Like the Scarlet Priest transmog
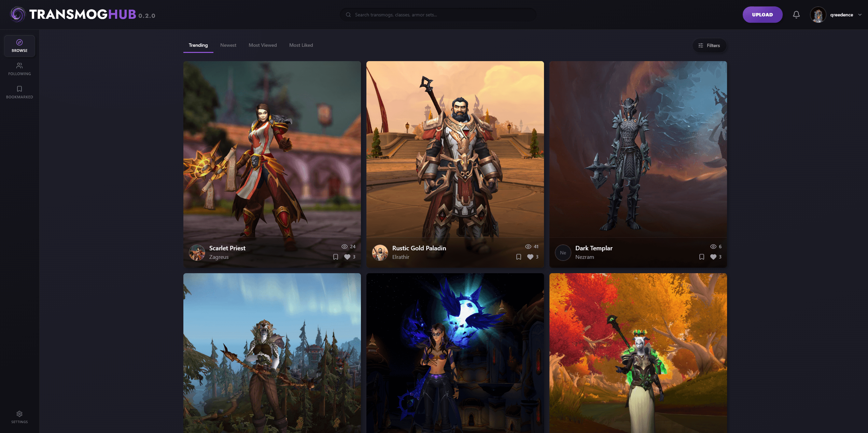The height and width of the screenshot is (433, 868). [x=347, y=257]
